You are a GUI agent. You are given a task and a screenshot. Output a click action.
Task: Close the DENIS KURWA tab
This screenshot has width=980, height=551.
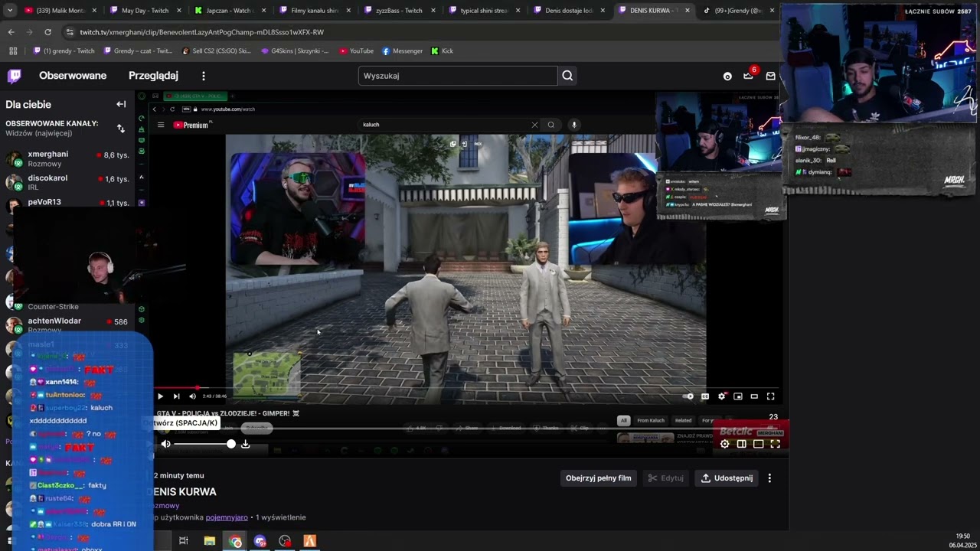(x=687, y=11)
